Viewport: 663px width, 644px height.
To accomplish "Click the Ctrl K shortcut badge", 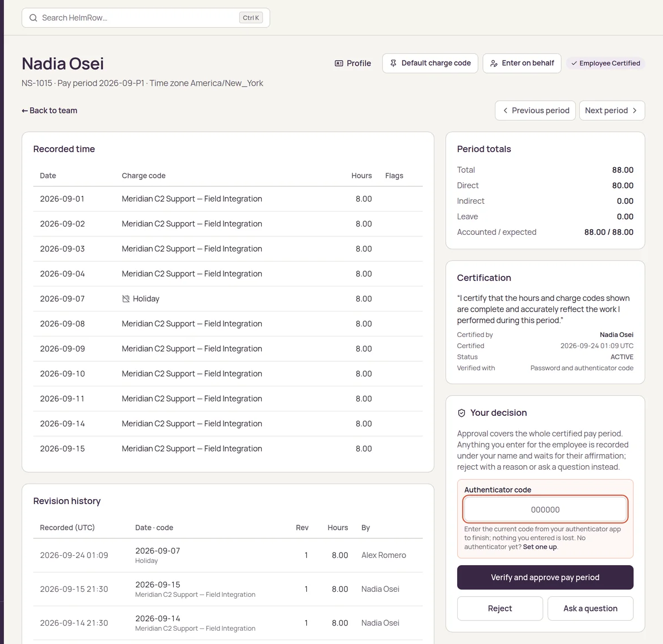I will pyautogui.click(x=251, y=18).
